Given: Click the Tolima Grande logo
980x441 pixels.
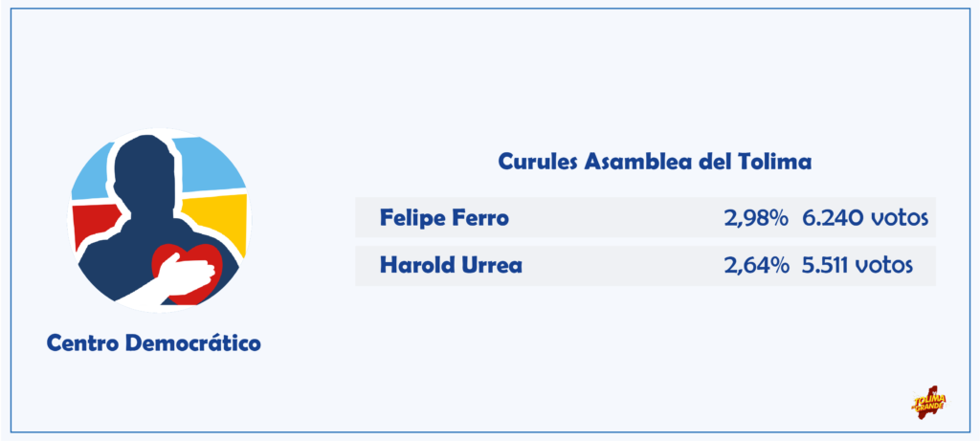Looking at the screenshot, I should tap(929, 402).
